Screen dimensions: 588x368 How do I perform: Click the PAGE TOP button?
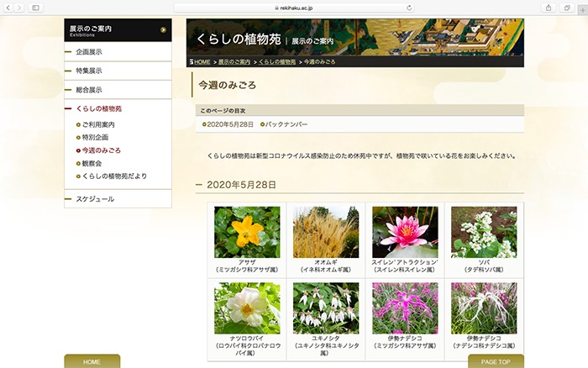click(496, 361)
